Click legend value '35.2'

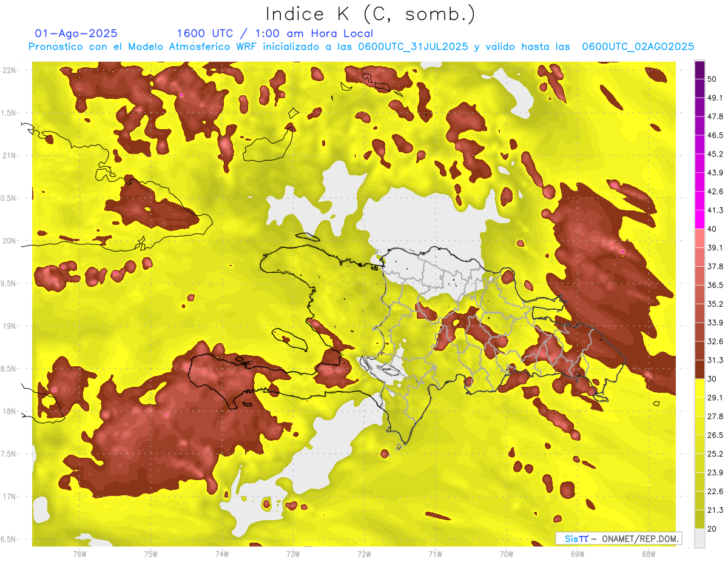(714, 304)
